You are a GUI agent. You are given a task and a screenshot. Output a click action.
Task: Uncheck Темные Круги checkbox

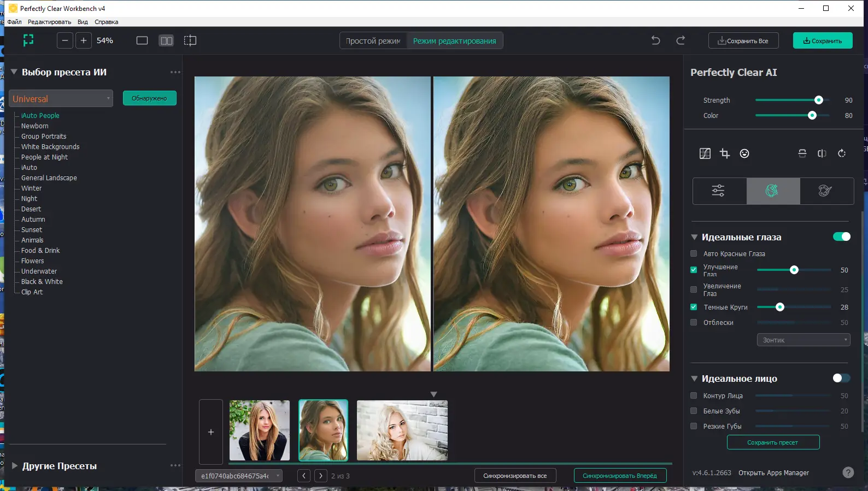(694, 307)
